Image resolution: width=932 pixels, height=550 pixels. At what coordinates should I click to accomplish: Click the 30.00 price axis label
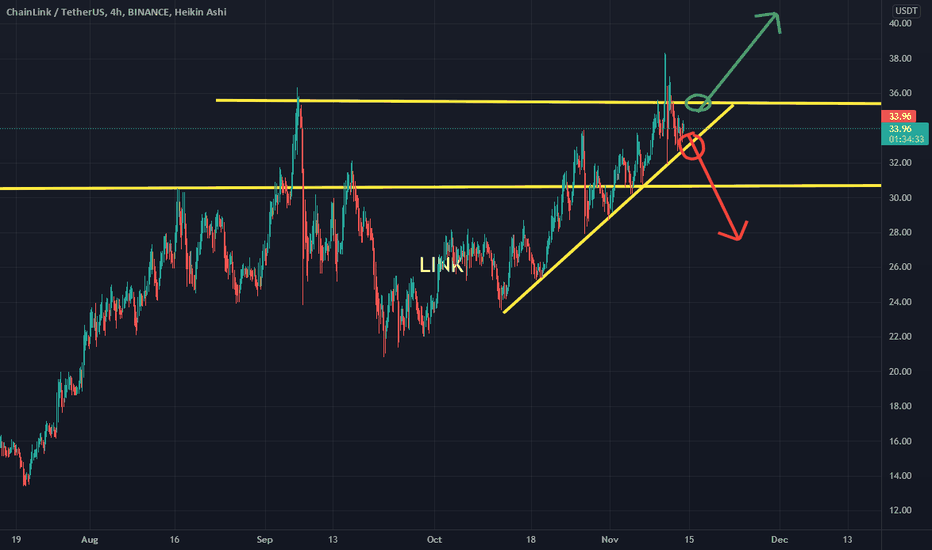[x=900, y=198]
